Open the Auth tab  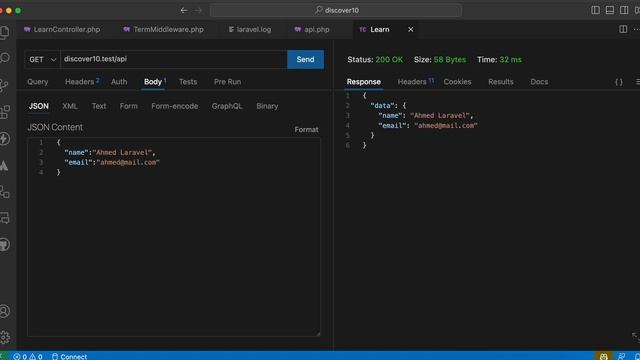click(119, 82)
